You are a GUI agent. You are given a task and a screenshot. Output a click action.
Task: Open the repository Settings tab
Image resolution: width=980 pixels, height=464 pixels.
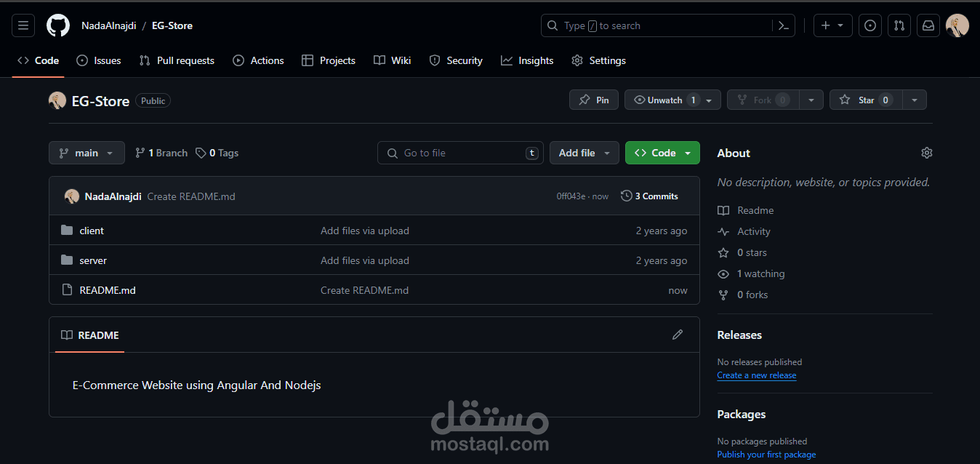(x=598, y=60)
